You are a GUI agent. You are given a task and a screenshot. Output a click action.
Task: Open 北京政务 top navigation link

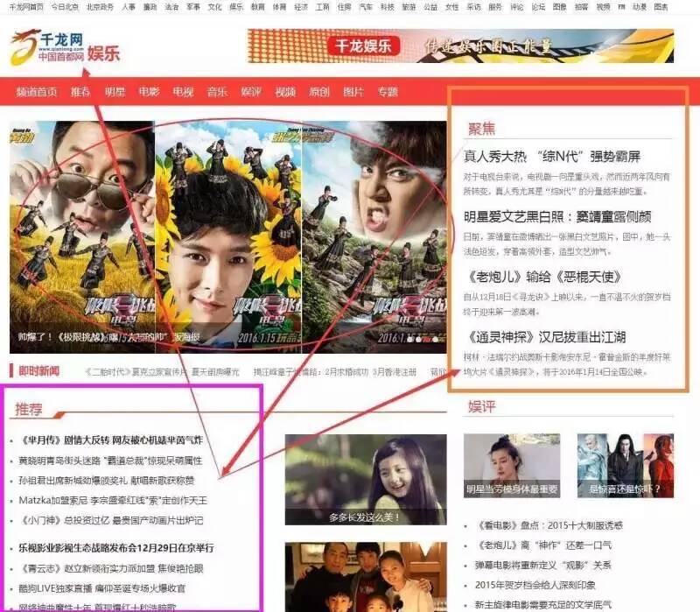coord(100,7)
